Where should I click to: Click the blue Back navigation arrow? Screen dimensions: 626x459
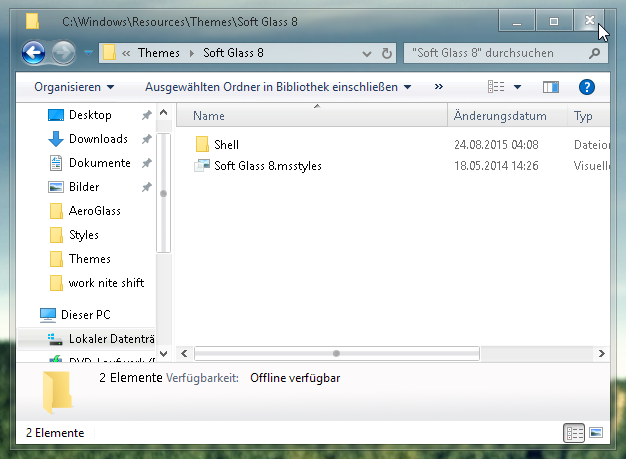point(33,52)
